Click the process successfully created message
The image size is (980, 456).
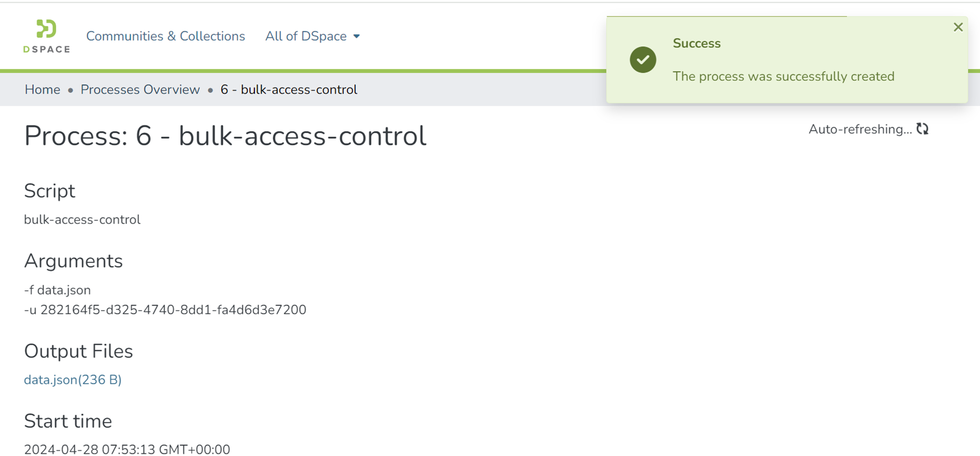coord(783,76)
